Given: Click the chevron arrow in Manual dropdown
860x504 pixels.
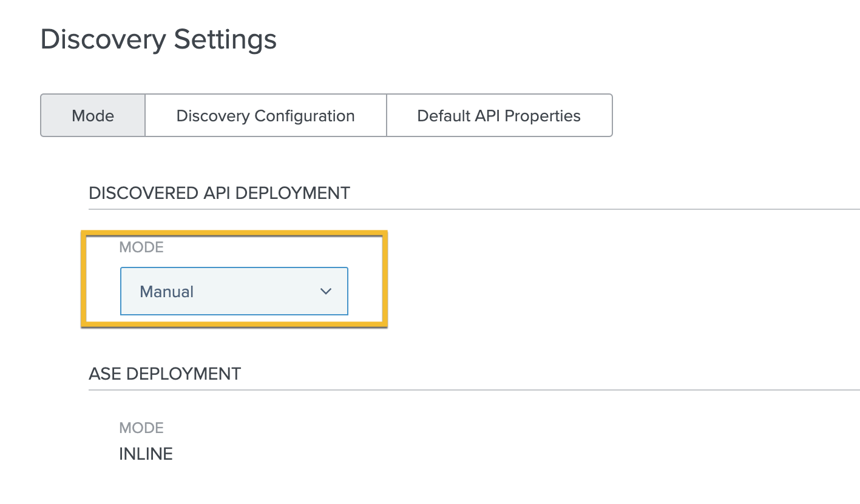Looking at the screenshot, I should coord(325,291).
